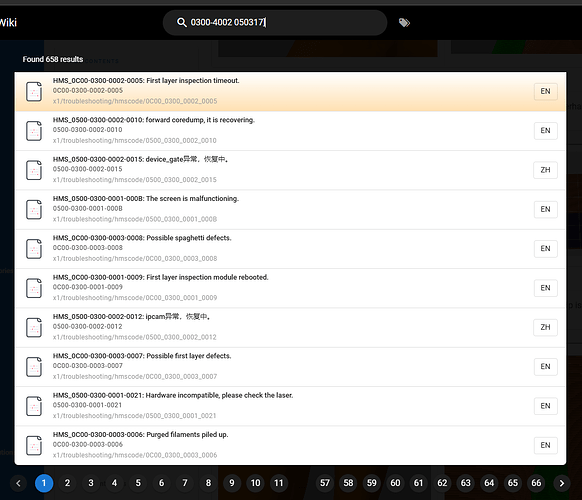Jump to results page 66

pyautogui.click(x=536, y=483)
